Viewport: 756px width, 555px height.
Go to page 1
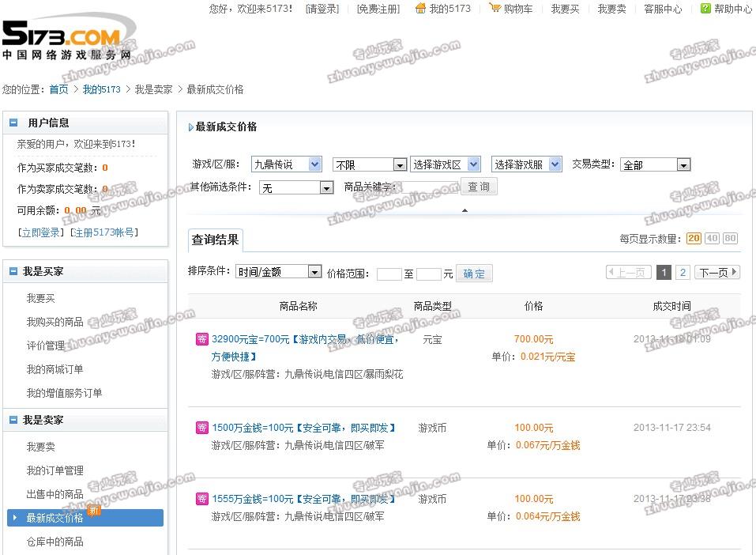pyautogui.click(x=664, y=273)
